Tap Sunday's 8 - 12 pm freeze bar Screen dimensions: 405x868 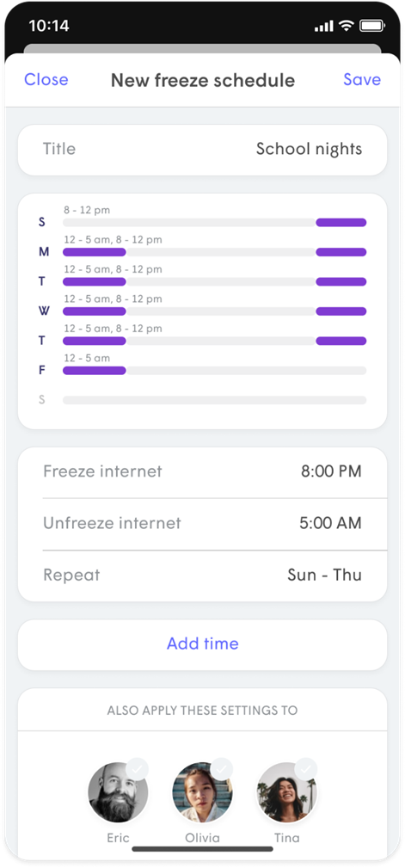[x=341, y=223]
